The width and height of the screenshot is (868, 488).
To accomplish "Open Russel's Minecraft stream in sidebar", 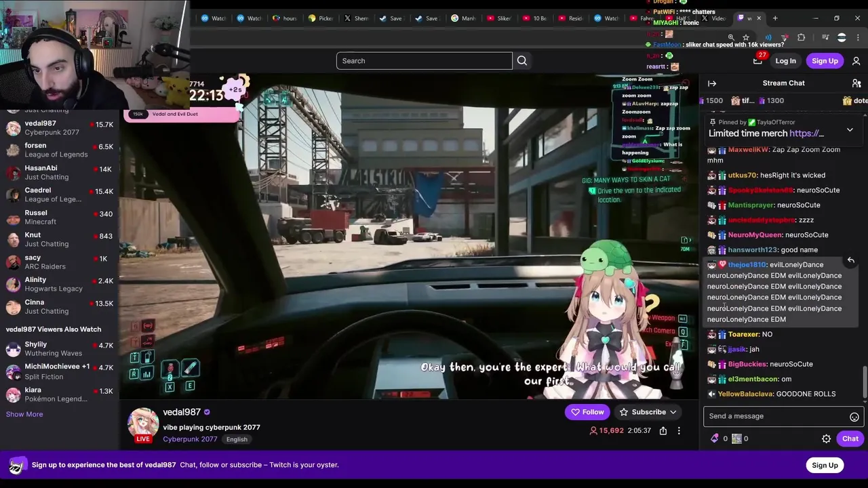I will pyautogui.click(x=60, y=217).
